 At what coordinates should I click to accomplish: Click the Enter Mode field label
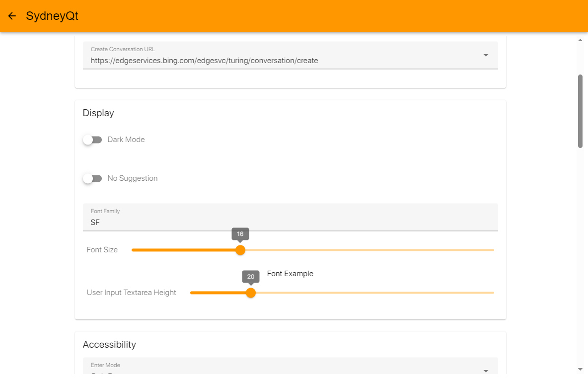pyautogui.click(x=105, y=365)
